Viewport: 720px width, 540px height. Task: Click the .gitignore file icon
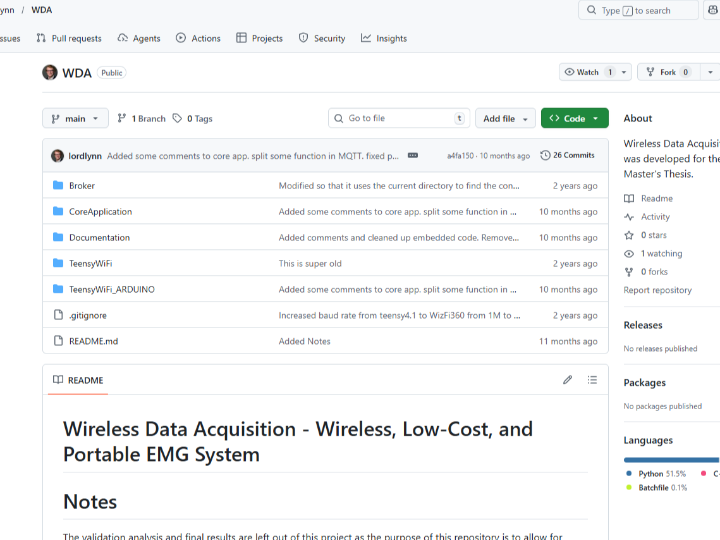pos(58,315)
